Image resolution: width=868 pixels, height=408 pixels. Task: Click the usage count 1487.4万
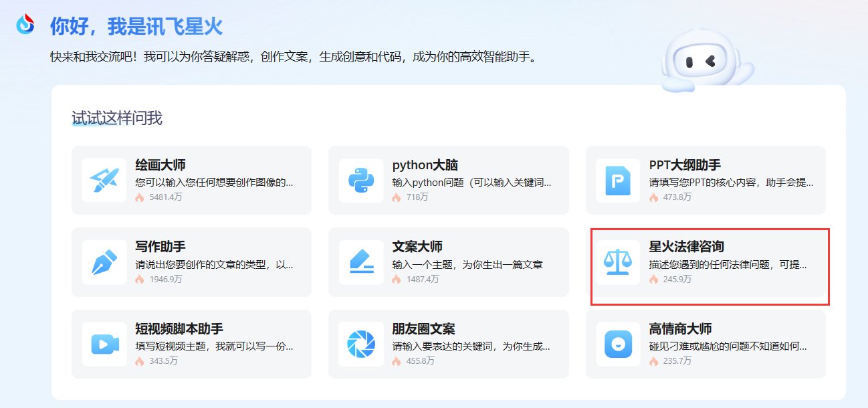point(423,279)
